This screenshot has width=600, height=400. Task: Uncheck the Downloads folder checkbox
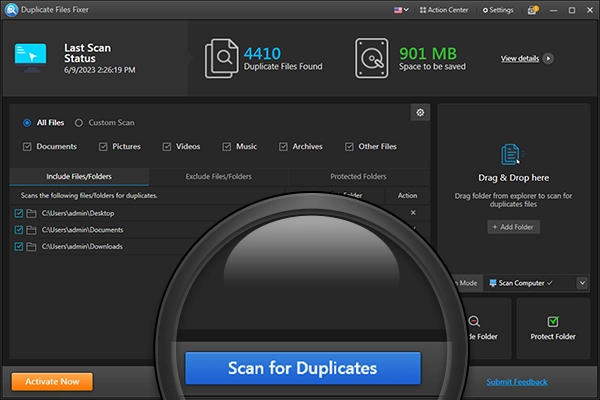pyautogui.click(x=18, y=247)
